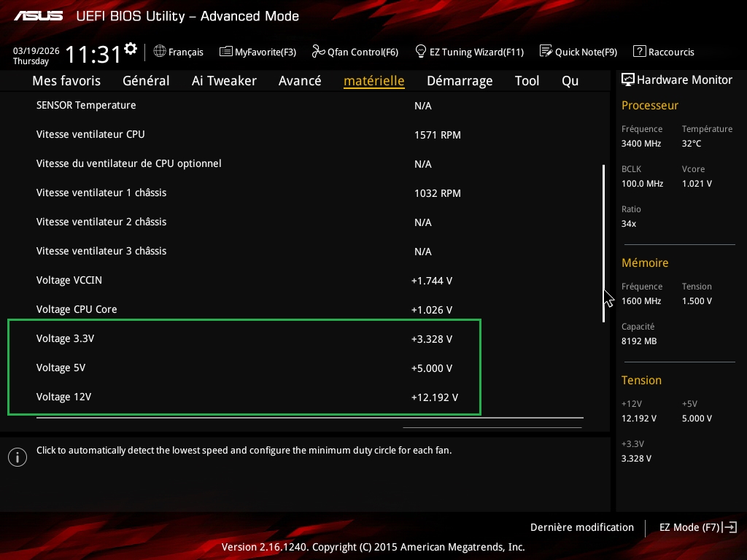
Task: Click the settings gear icon beside the clock
Action: point(131,49)
